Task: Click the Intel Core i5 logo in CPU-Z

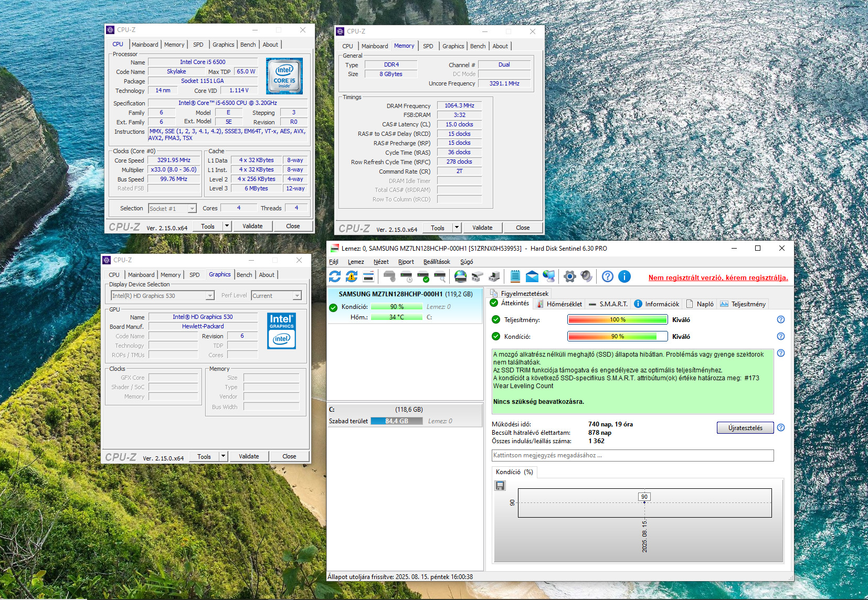Action: coord(284,76)
